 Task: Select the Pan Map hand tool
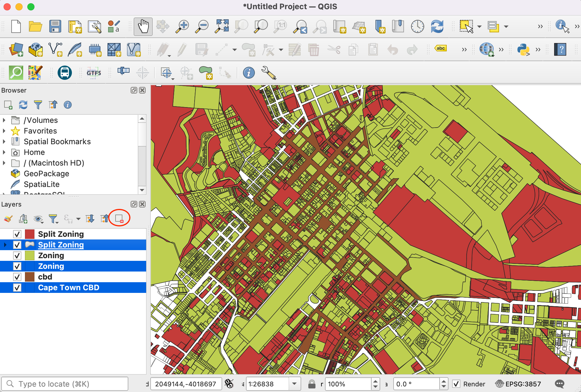pyautogui.click(x=143, y=26)
